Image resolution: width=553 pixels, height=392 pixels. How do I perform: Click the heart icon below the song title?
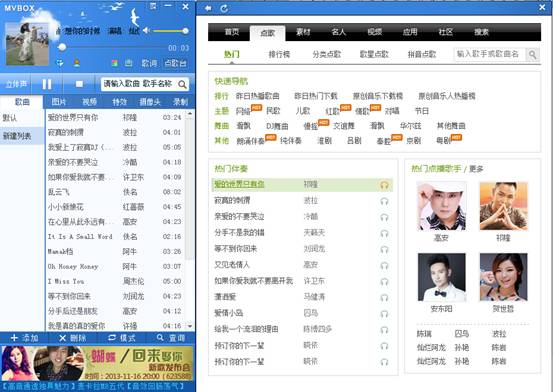[60, 63]
